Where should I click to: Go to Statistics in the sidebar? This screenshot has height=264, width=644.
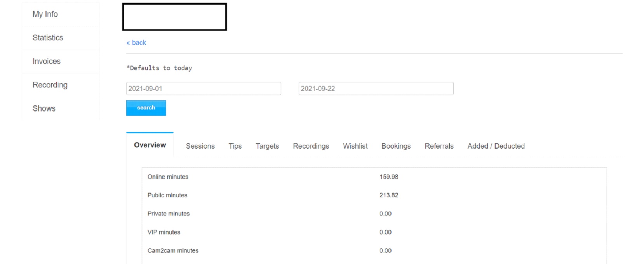48,38
